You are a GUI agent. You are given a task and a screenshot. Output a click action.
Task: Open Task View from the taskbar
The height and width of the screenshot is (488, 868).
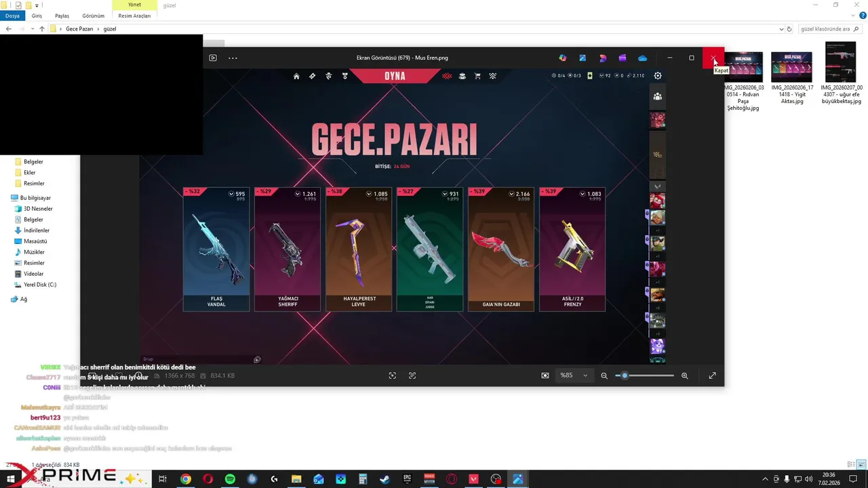[x=163, y=479]
